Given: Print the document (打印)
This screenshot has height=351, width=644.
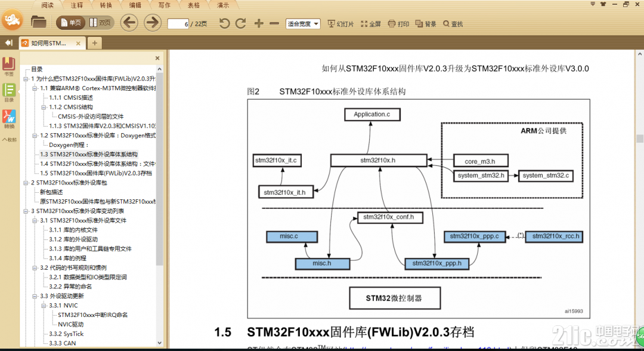Looking at the screenshot, I should 398,24.
